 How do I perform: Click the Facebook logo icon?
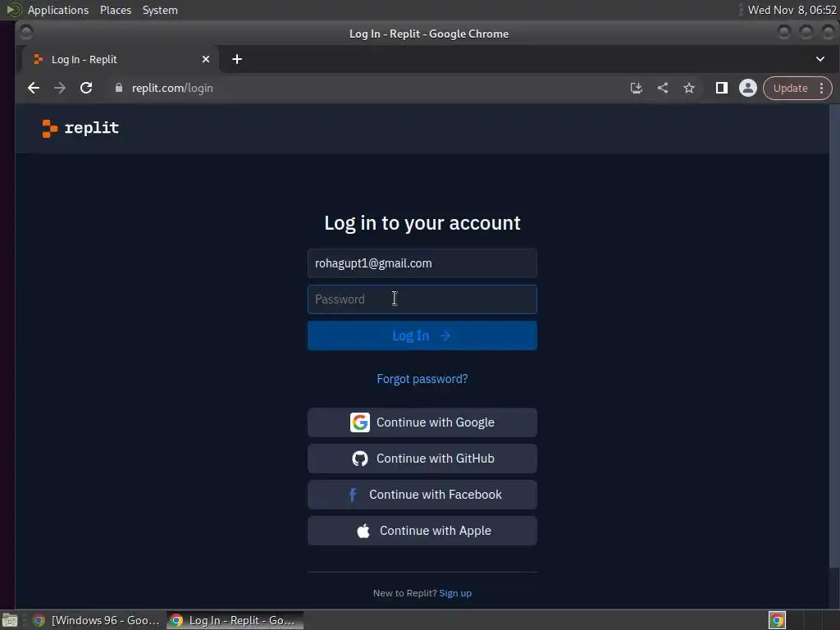[353, 495]
